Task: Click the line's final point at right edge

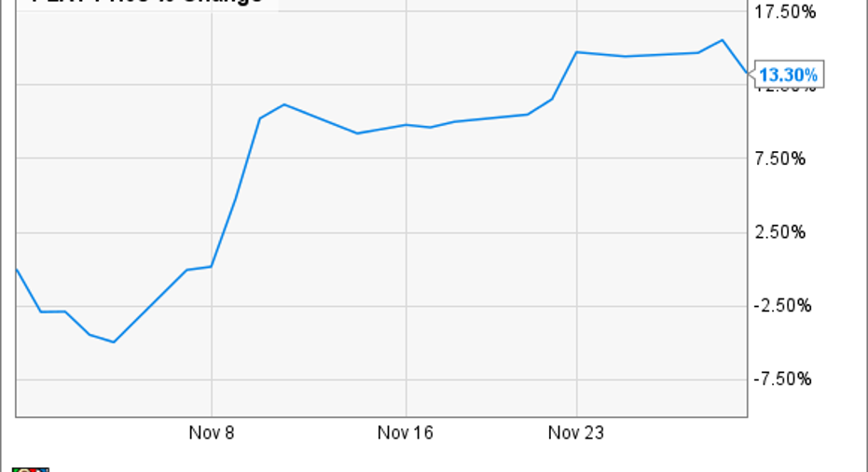Action: point(747,73)
